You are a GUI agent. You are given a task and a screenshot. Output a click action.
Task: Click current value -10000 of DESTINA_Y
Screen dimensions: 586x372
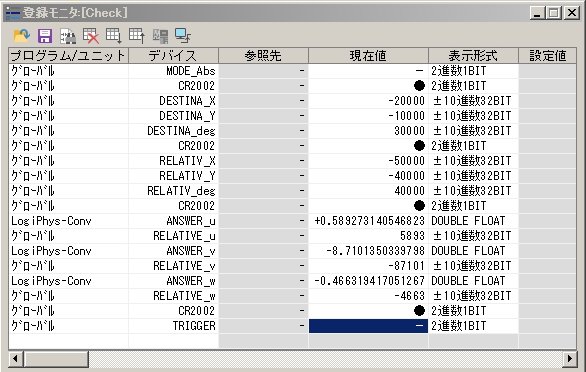(x=368, y=116)
